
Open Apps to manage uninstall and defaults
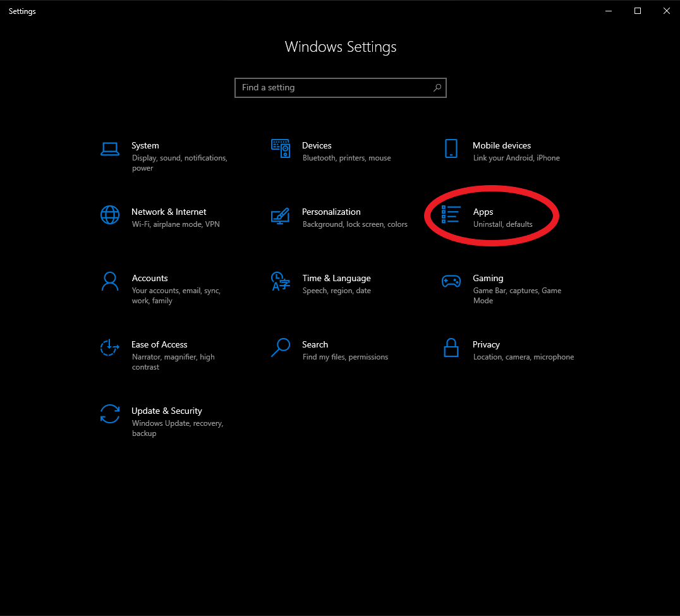483,212
